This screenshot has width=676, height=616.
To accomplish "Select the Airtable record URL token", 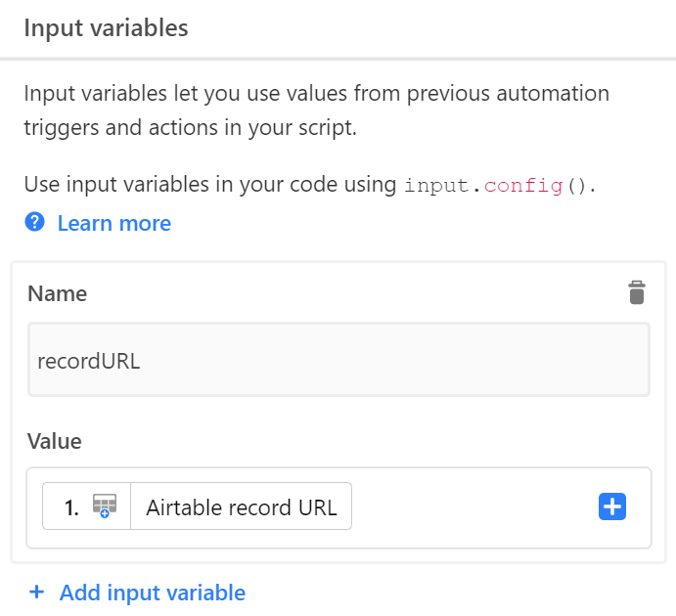I will (x=241, y=506).
